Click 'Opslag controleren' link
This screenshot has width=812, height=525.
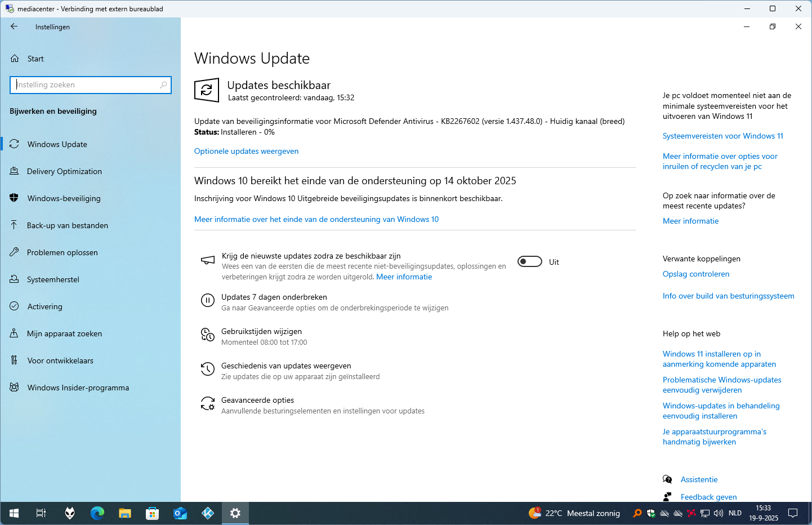pyautogui.click(x=696, y=274)
